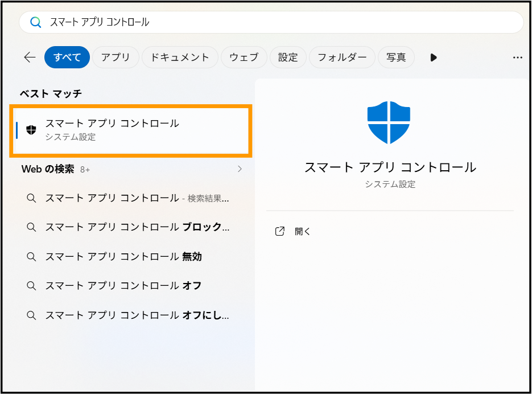The image size is (532, 394).
Task: Switch to the ドキュメント filter tab
Action: [180, 58]
